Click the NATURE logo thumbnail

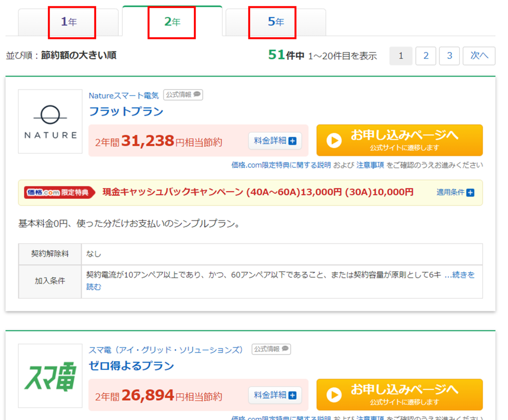point(50,121)
